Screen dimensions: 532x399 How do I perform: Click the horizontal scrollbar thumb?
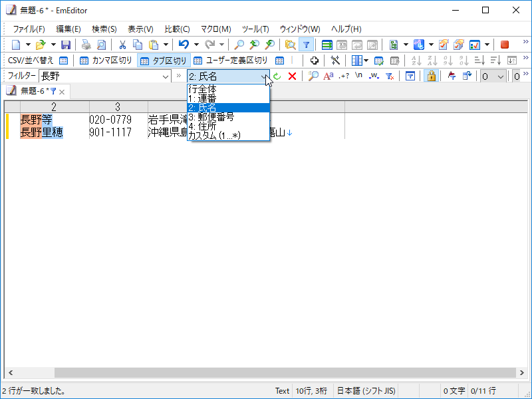pos(285,372)
